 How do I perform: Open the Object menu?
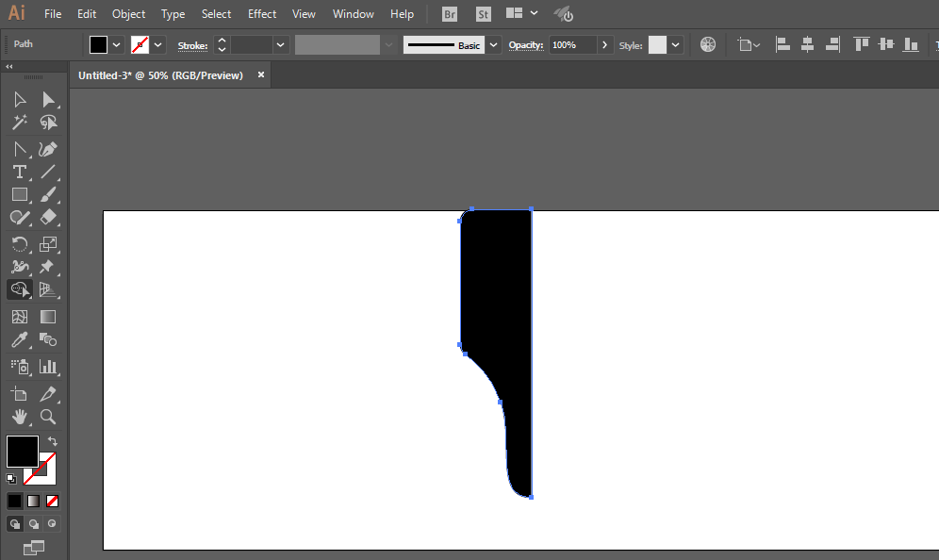[x=129, y=14]
